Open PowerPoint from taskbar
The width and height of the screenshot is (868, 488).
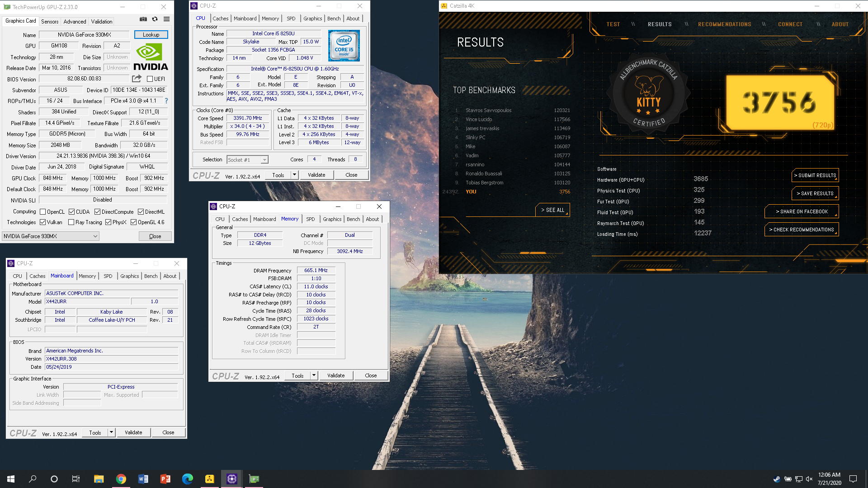pyautogui.click(x=165, y=479)
